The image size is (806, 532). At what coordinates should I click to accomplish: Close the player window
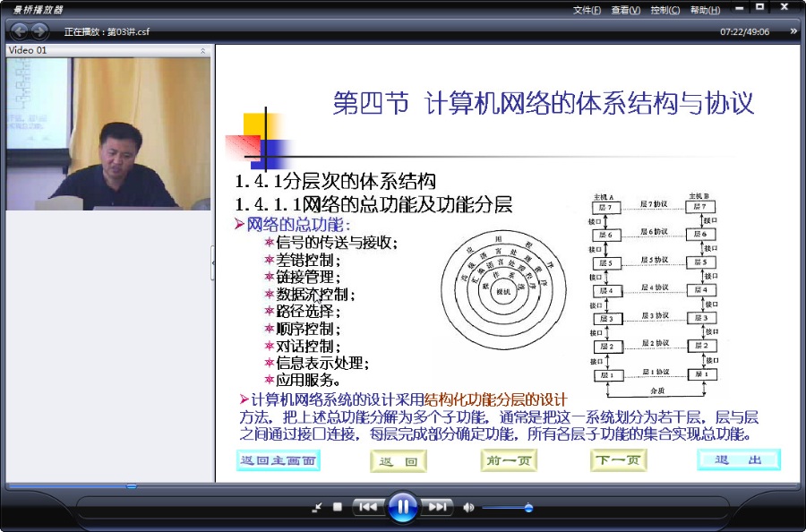785,7
